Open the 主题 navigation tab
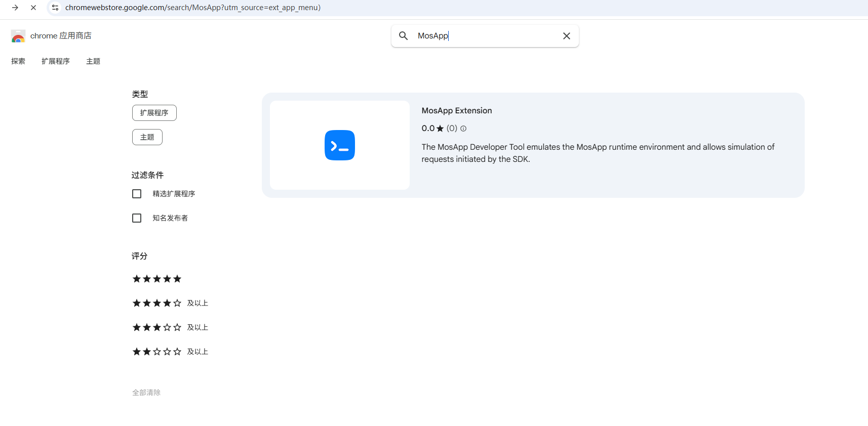 pos(93,61)
